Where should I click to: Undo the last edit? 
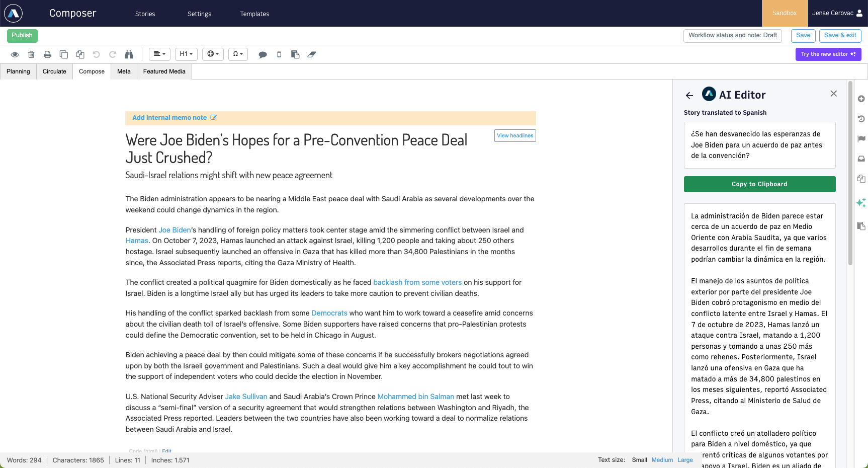[97, 54]
